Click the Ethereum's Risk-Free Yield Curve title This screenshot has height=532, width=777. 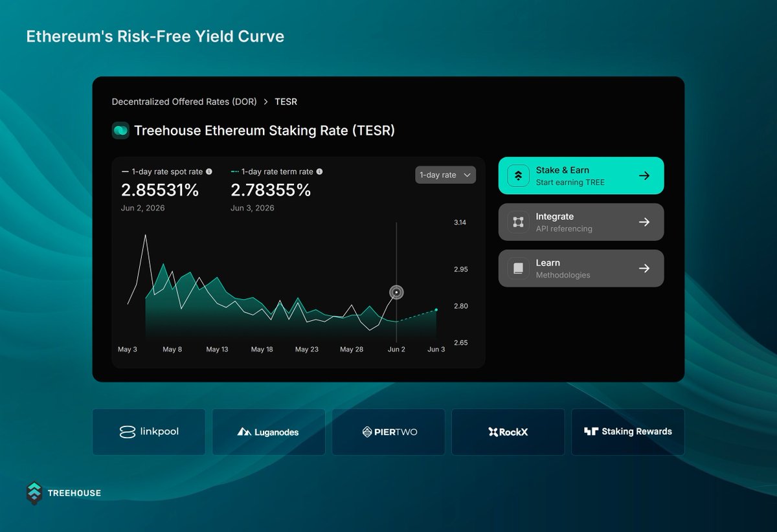pyautogui.click(x=155, y=36)
